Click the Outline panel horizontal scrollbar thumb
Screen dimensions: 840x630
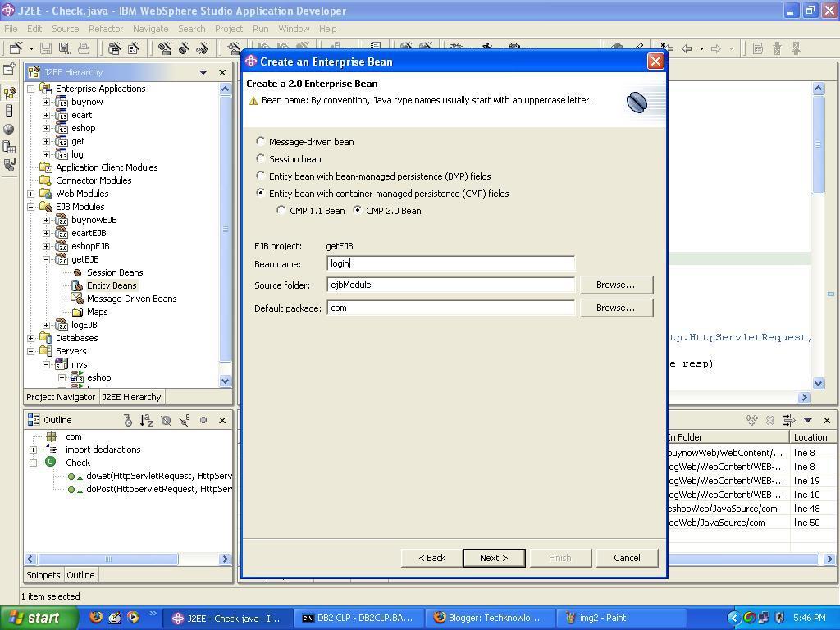107,559
